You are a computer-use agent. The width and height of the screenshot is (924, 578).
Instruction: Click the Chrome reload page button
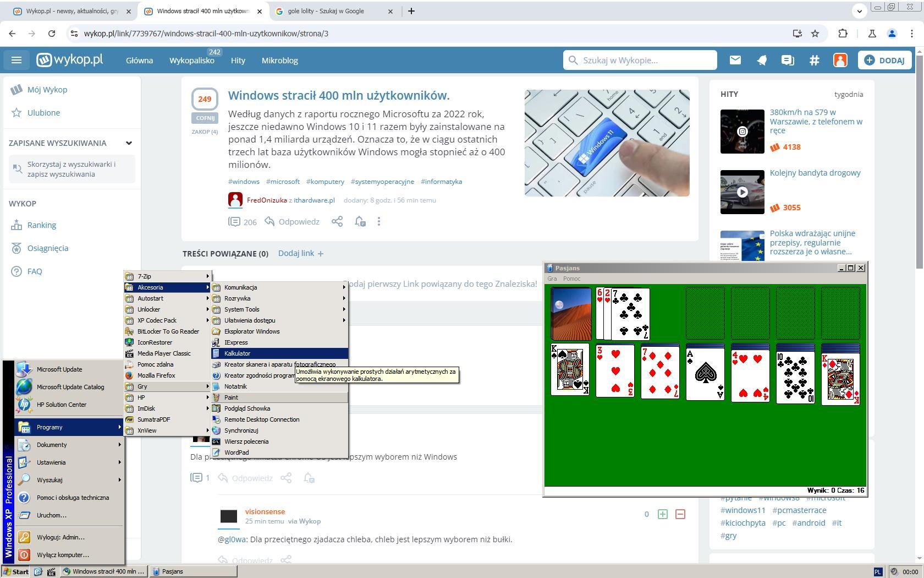[52, 34]
